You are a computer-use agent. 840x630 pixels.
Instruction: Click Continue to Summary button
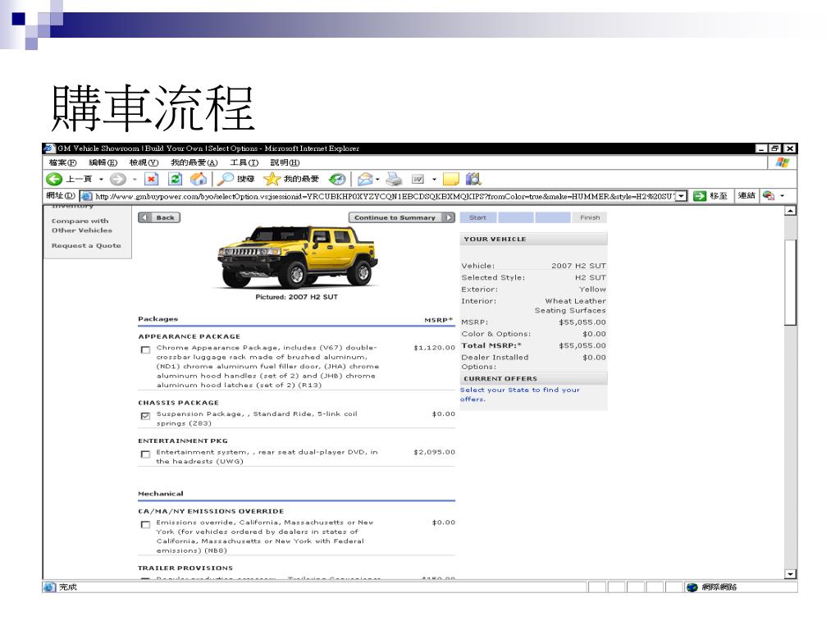[402, 217]
